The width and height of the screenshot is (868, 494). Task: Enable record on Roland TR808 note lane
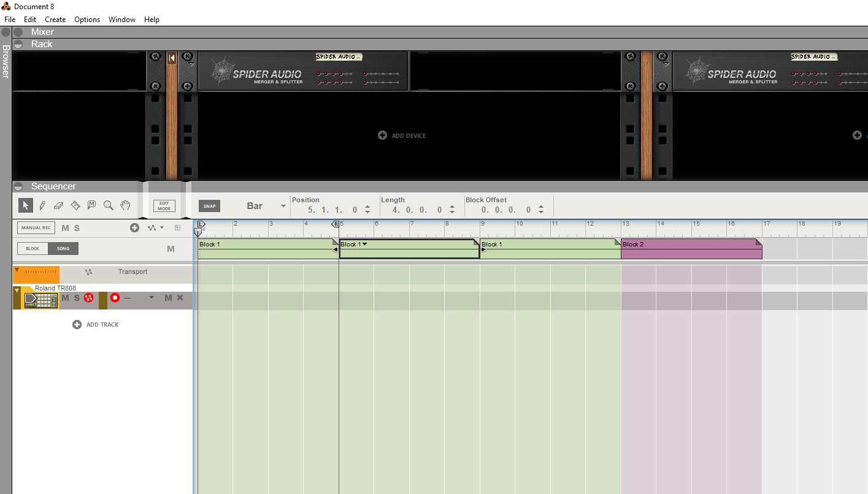click(x=115, y=298)
